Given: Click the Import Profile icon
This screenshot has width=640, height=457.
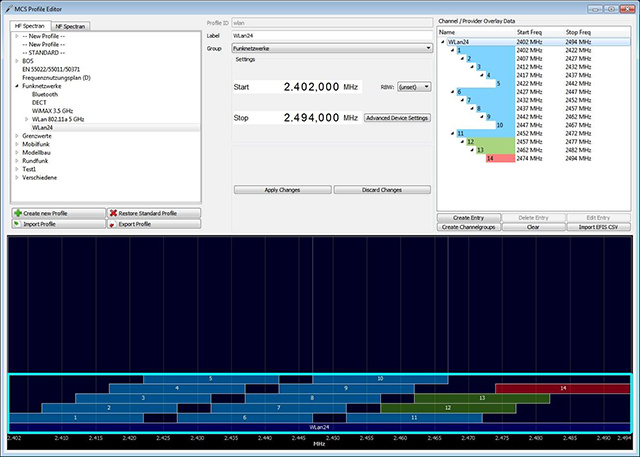Looking at the screenshot, I should [17, 224].
